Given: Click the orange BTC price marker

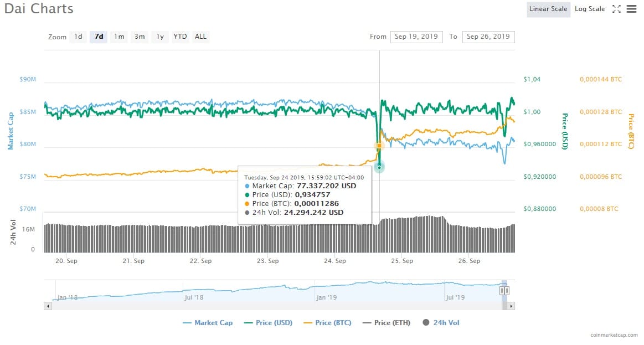Looking at the screenshot, I should click(379, 146).
